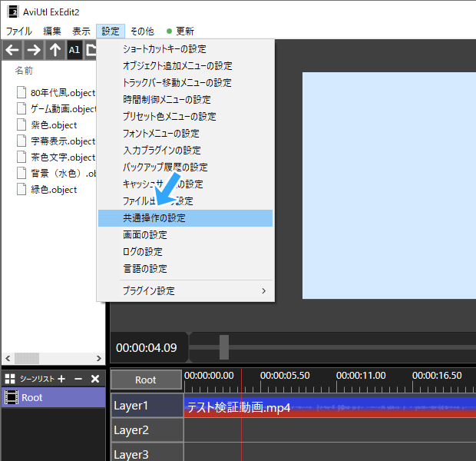Screen dimensions: 476x461
Task: Open the 更新 menu with green dot
Action: coord(180,31)
